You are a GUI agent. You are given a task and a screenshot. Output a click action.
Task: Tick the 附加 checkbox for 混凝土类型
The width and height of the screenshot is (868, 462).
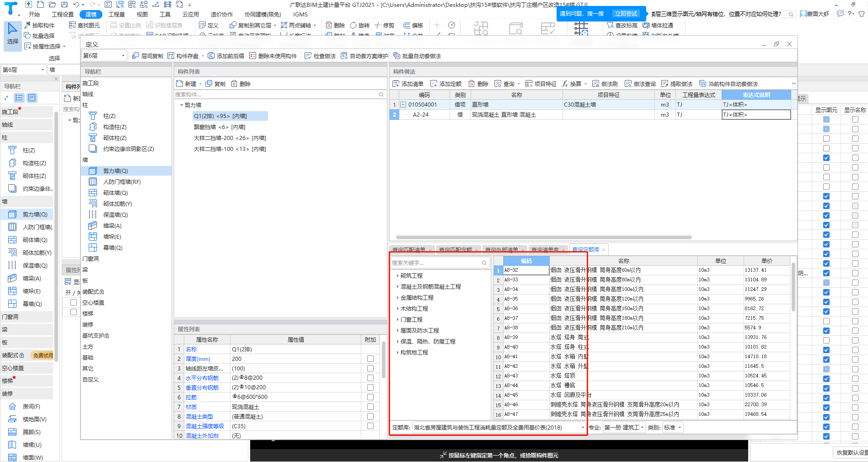point(370,416)
